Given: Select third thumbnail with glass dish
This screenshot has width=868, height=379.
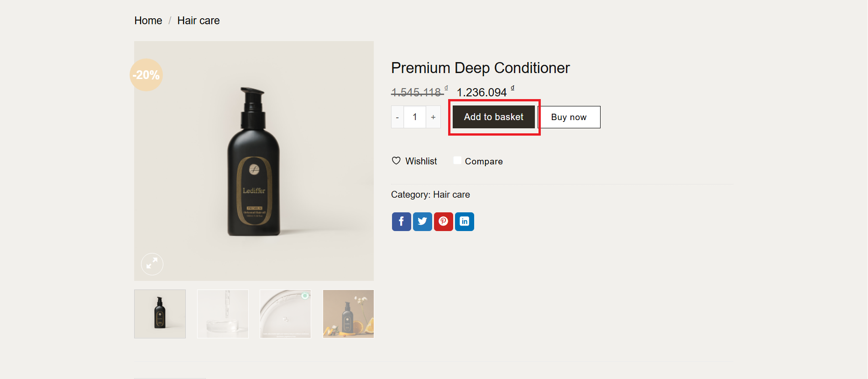Looking at the screenshot, I should pyautogui.click(x=285, y=314).
